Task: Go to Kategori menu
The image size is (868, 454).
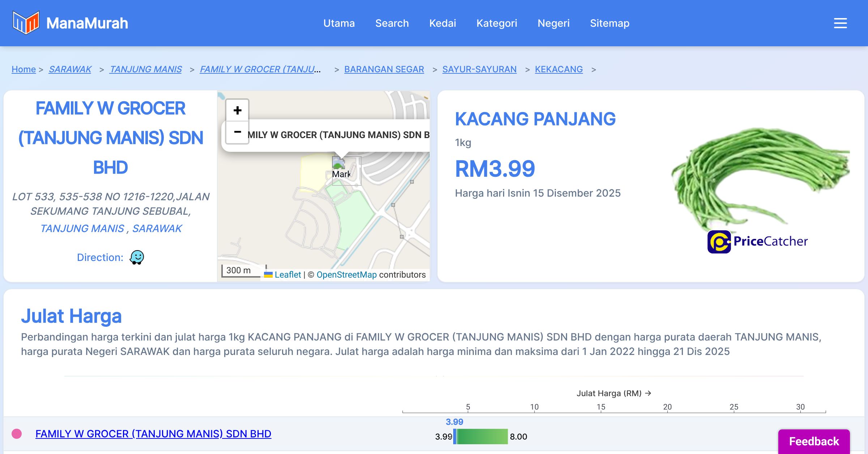Action: point(497,23)
